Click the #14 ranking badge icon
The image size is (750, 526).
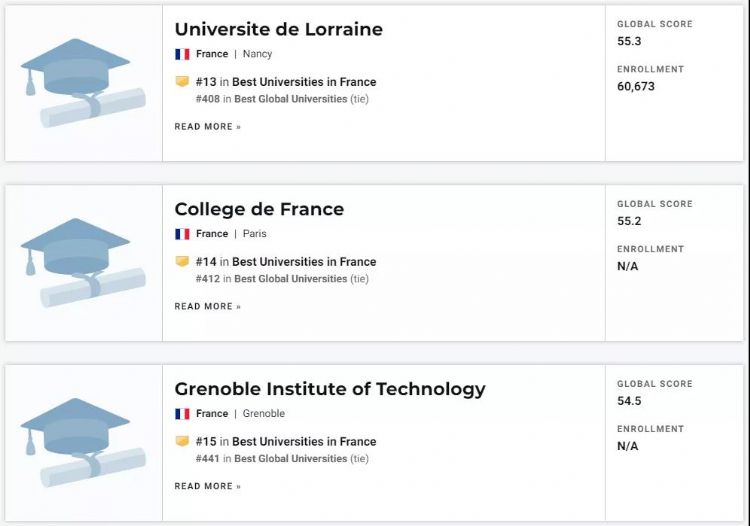pos(182,262)
